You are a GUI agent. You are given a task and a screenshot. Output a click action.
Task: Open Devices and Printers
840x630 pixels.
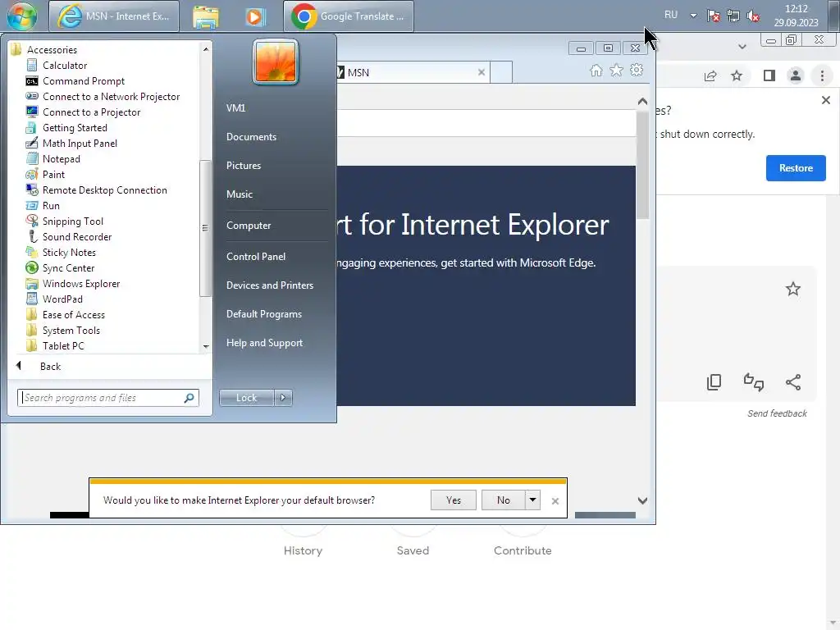pos(269,285)
